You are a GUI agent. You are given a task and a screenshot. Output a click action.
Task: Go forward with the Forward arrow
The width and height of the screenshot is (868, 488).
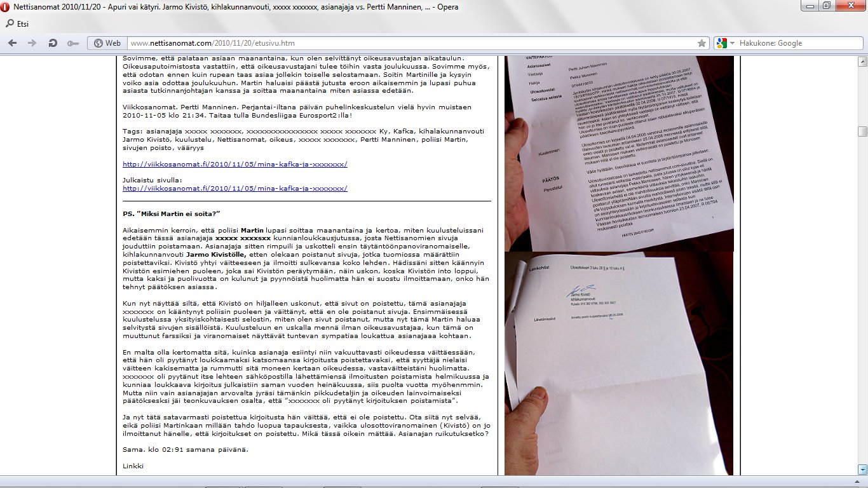[x=32, y=43]
